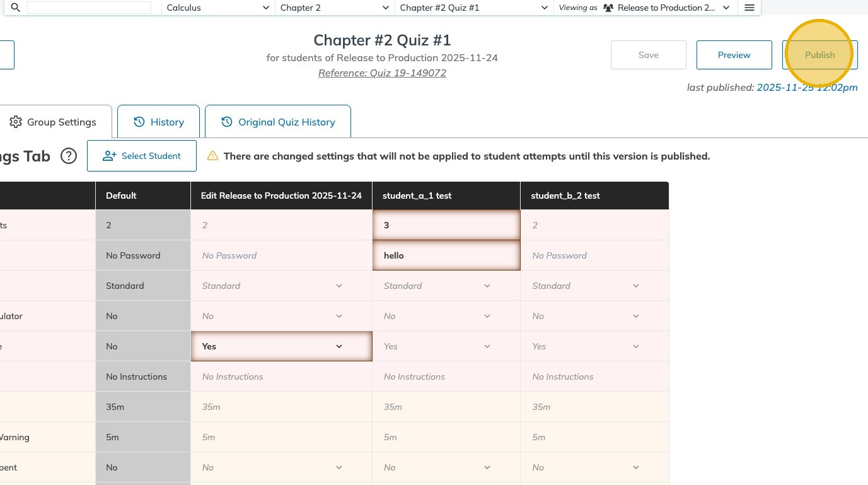The height and width of the screenshot is (485, 868).
Task: Click the search text box
Action: (x=89, y=8)
